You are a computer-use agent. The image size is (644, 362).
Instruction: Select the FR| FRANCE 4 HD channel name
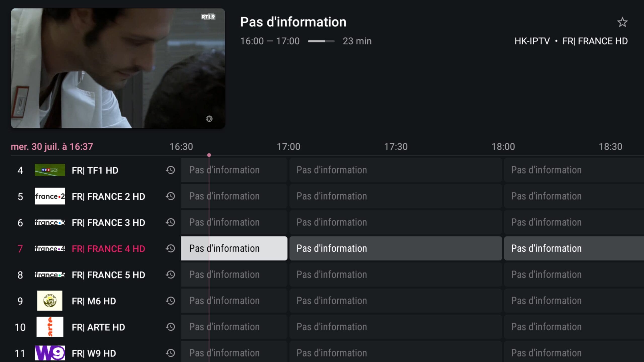pos(108,249)
